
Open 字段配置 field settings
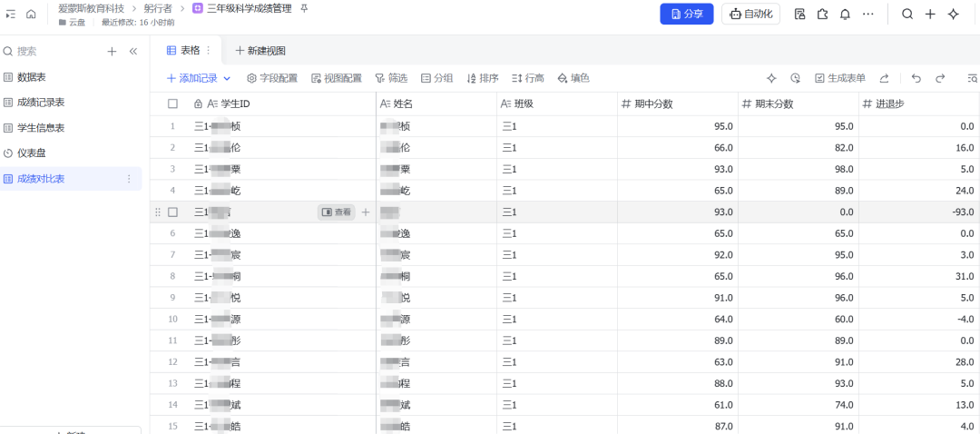(x=272, y=78)
